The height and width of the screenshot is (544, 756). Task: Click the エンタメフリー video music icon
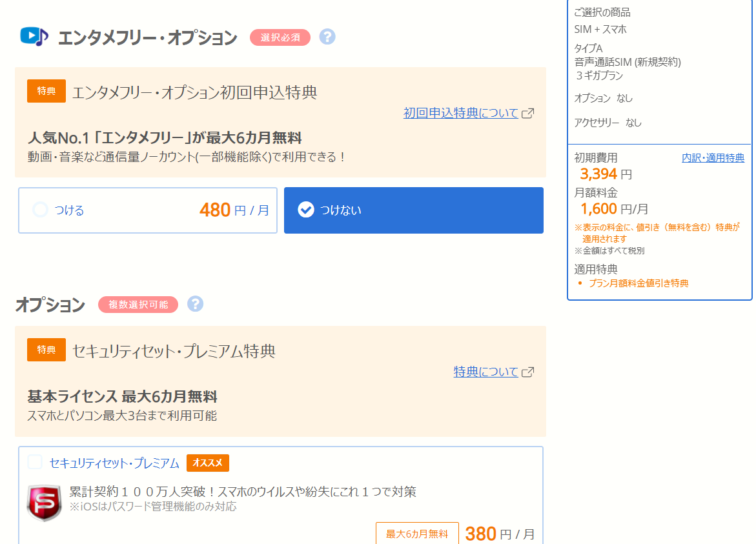tap(34, 37)
